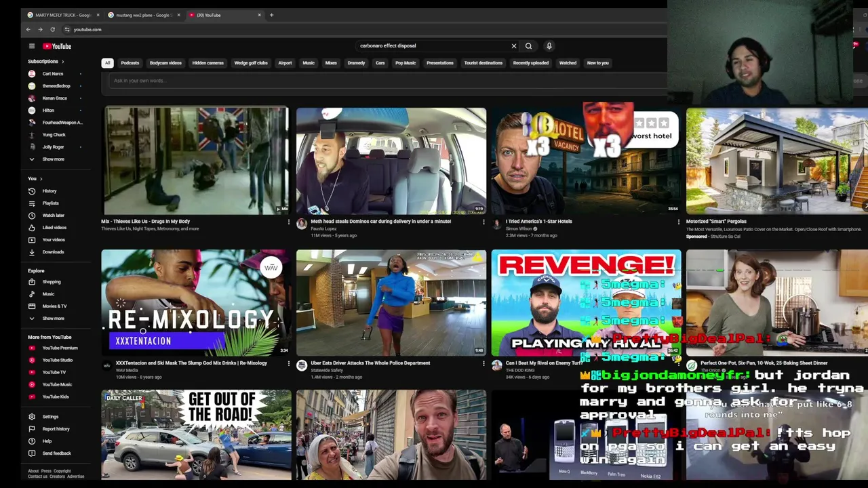Select the Podcasts filter chip
Viewport: 868px width, 488px height.
point(130,63)
